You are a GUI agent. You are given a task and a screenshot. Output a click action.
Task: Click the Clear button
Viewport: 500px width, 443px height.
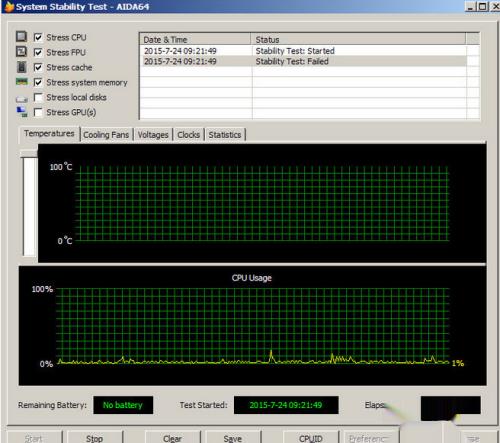click(x=172, y=438)
